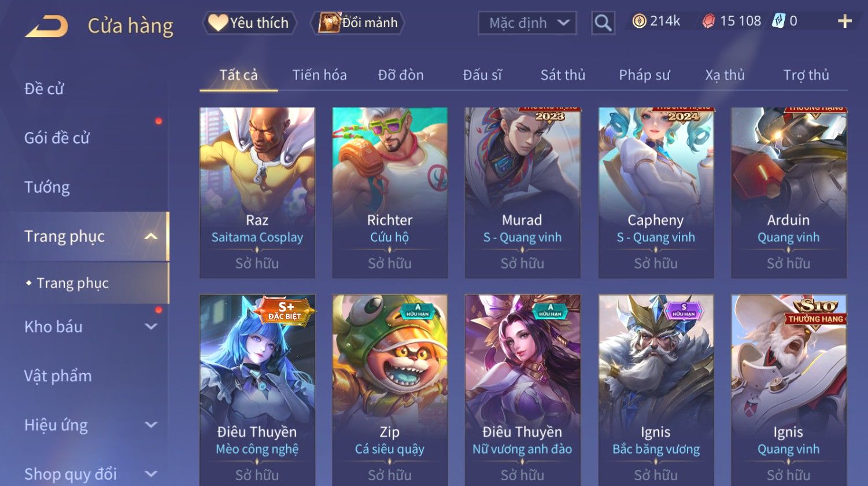Open the search magnifier icon

click(x=603, y=23)
